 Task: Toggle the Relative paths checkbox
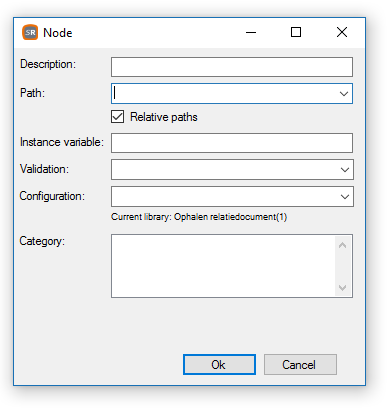[117, 117]
